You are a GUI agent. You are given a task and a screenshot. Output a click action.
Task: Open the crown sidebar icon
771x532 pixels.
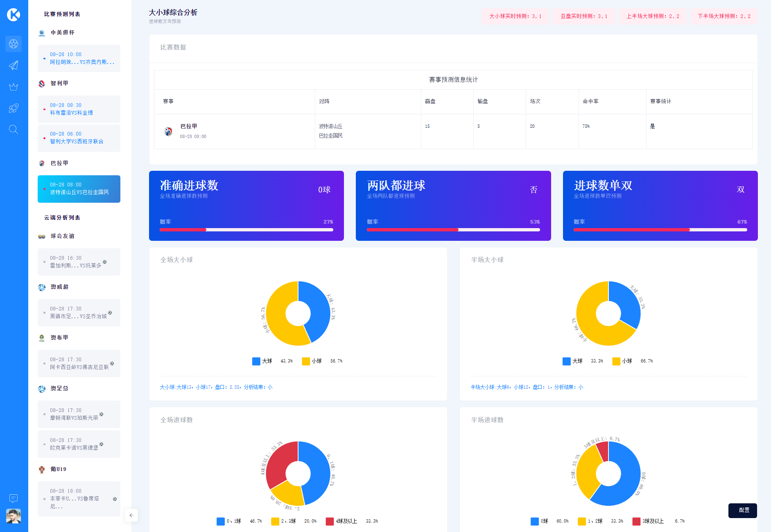pyautogui.click(x=14, y=86)
